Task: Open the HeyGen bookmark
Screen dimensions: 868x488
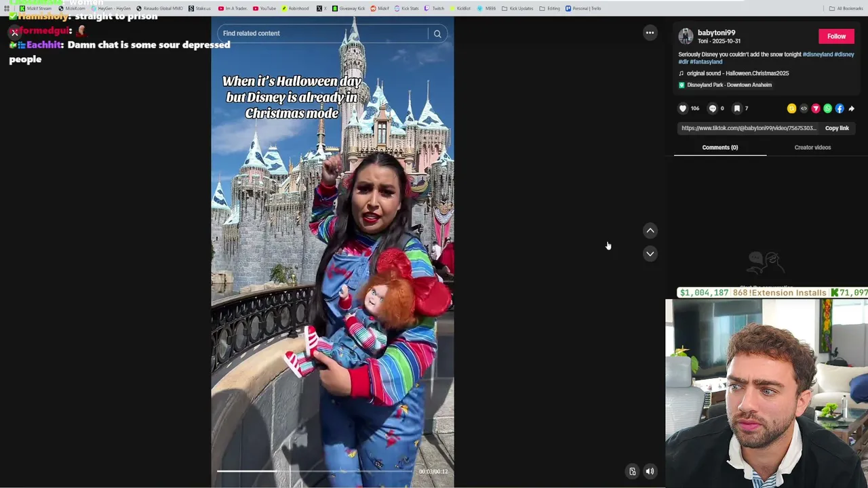Action: click(x=111, y=8)
